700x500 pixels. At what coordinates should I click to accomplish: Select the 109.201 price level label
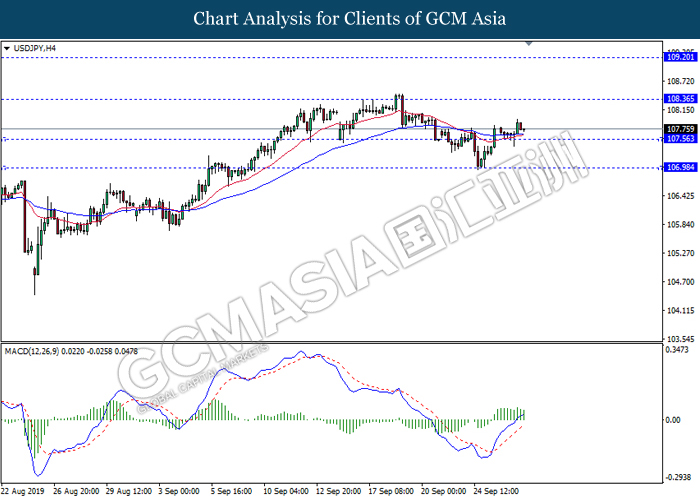pos(680,57)
